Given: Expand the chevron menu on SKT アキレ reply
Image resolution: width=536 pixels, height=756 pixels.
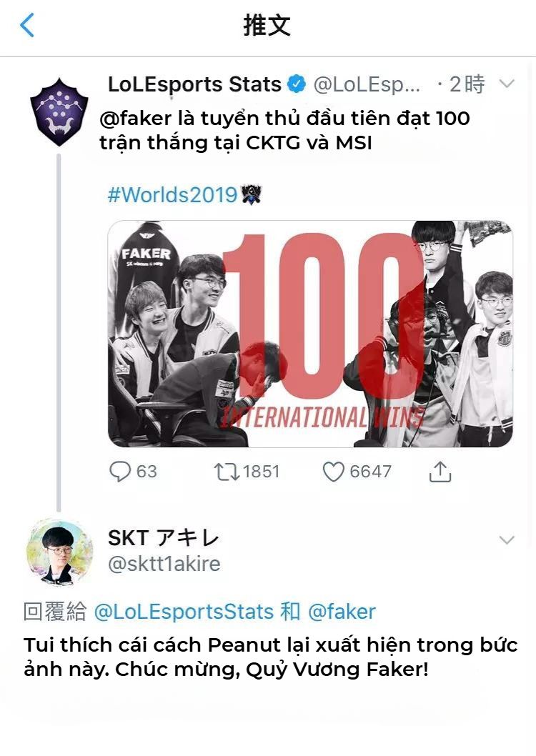Looking at the screenshot, I should click(x=507, y=539).
